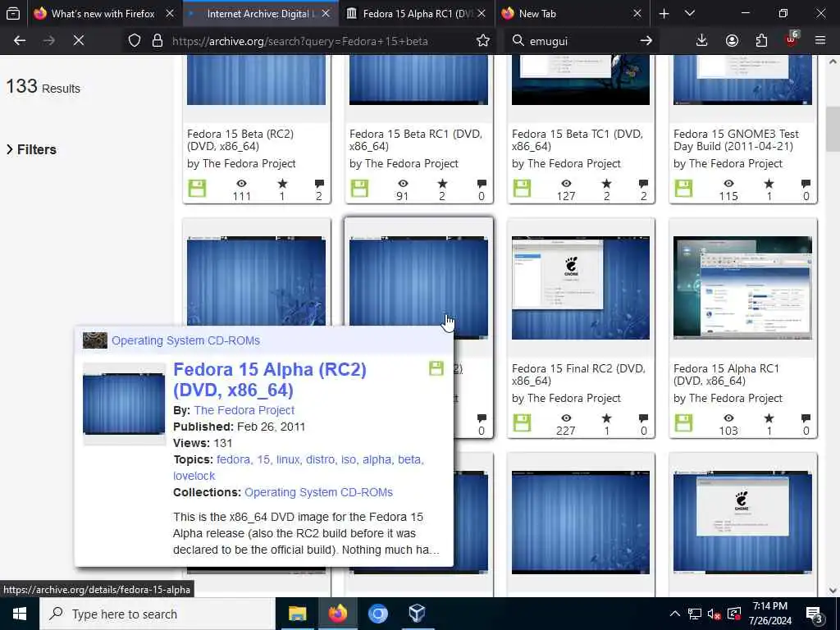Open a new browser tab
Viewport: 840px width, 630px height.
664,13
